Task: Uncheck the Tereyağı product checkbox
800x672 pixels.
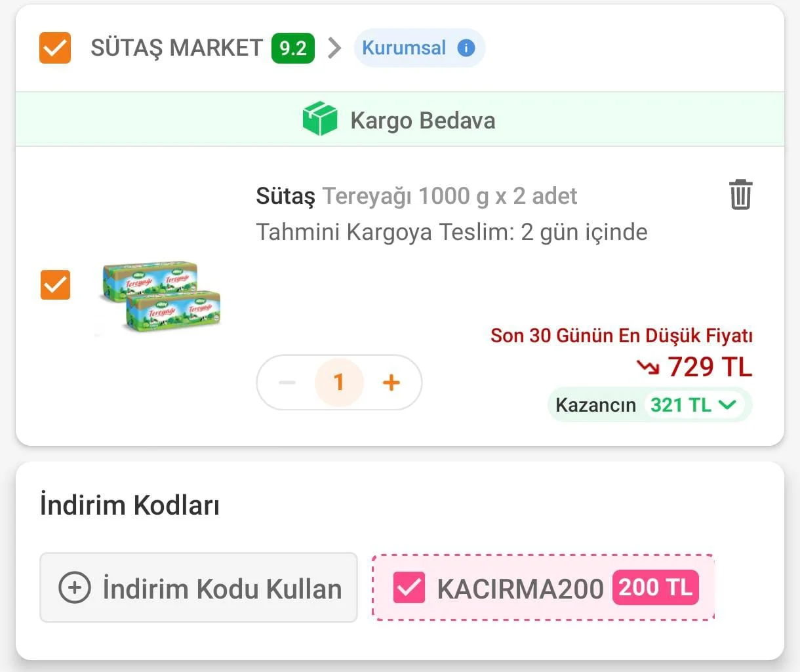Action: pyautogui.click(x=55, y=285)
